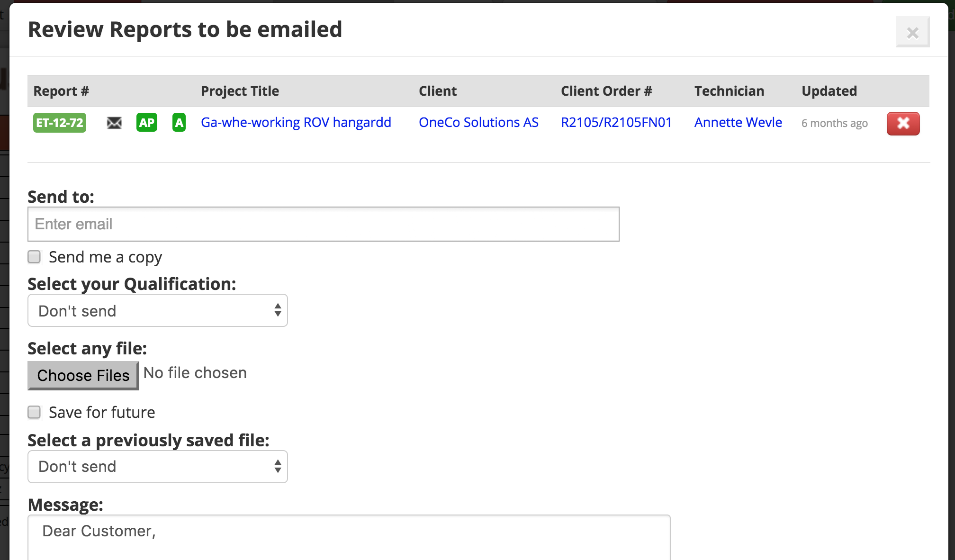Click the envelope email icon in report row
955x560 pixels.
tap(114, 123)
